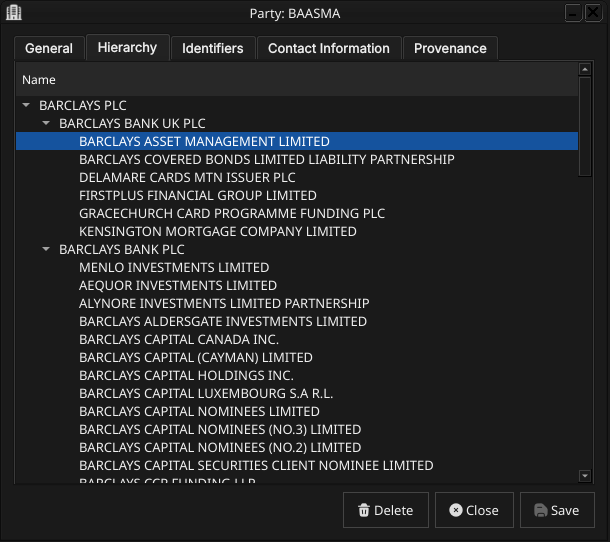Select BARCLAYS CAPITAL NOMINEES LIMITED
This screenshot has width=610, height=542.
(x=297, y=411)
